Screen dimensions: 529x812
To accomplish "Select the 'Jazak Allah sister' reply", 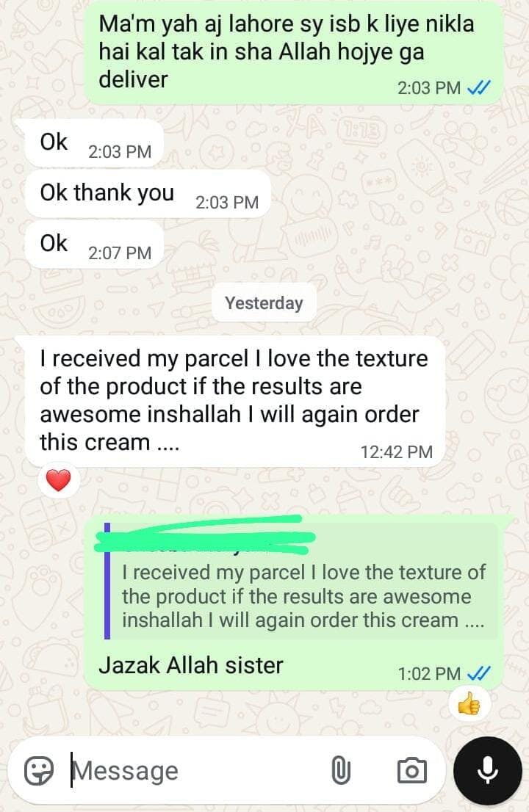I will (294, 603).
